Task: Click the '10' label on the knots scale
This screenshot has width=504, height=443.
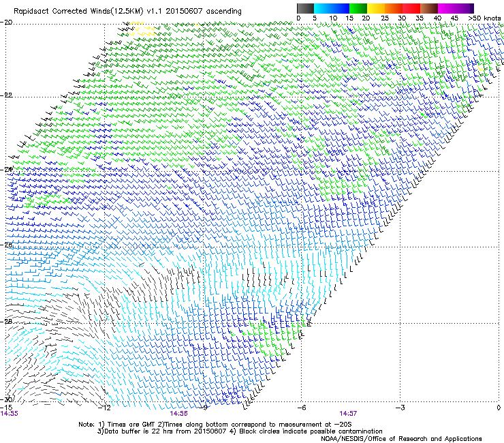Action: pos(333,18)
